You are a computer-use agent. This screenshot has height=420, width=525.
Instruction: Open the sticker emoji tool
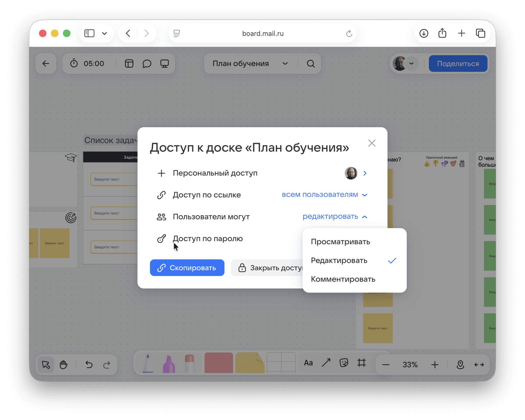pyautogui.click(x=344, y=363)
